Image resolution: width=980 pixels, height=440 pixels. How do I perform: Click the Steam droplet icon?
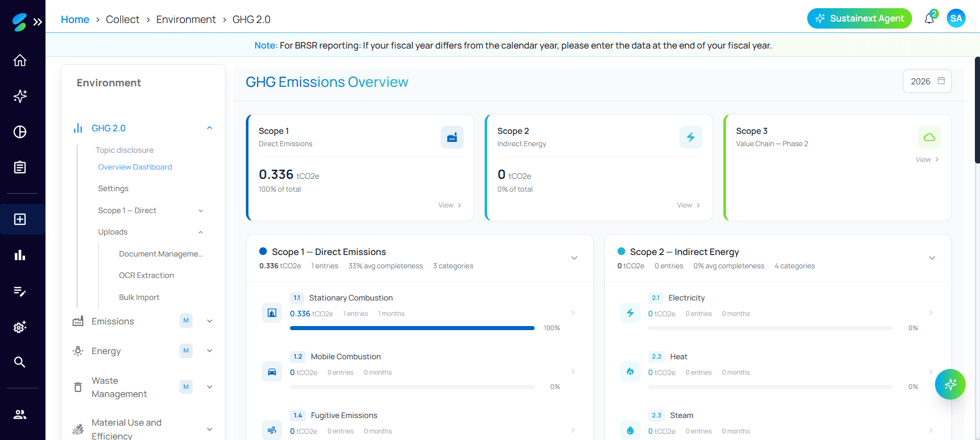coord(630,430)
